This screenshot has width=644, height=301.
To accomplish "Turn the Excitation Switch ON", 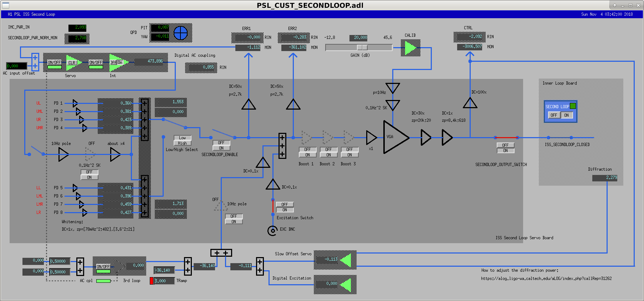I will 285,210.
